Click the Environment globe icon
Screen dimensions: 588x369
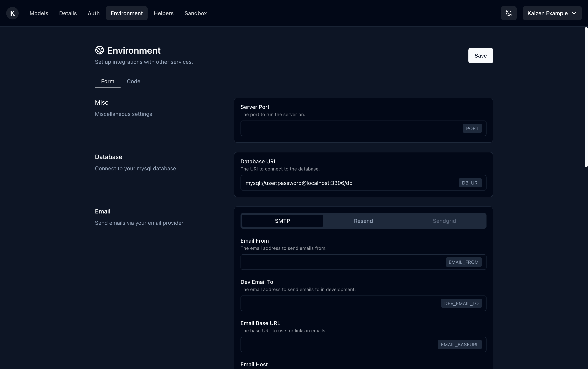point(99,50)
